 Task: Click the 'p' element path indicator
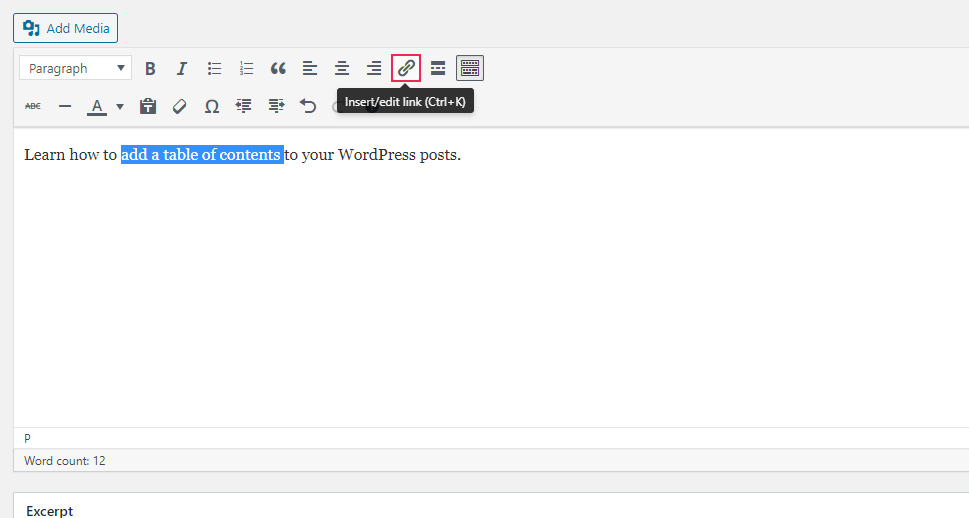coord(27,438)
